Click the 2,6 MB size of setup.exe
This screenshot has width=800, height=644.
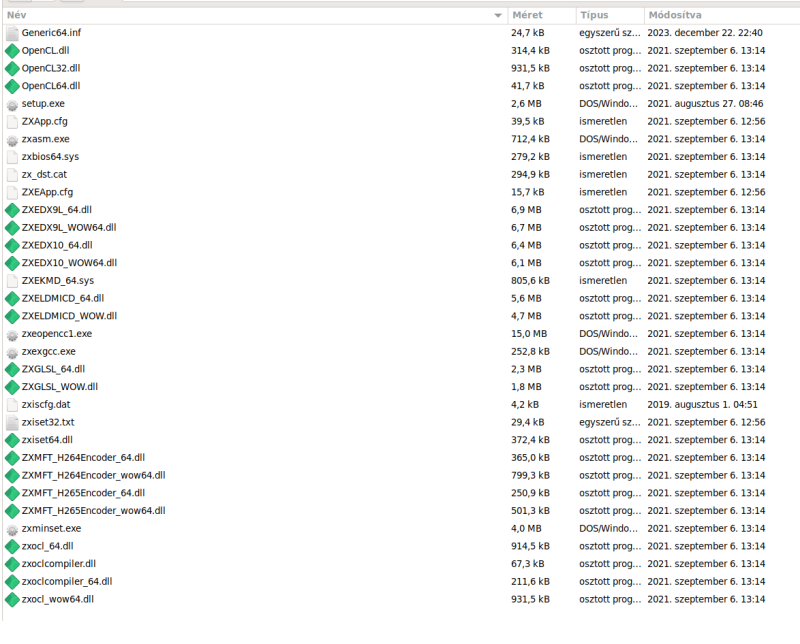pyautogui.click(x=526, y=104)
